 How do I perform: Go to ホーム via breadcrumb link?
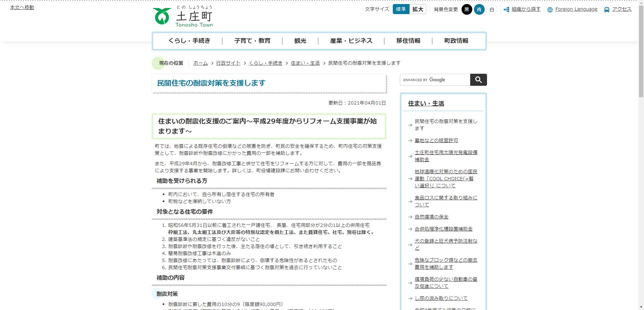click(200, 63)
